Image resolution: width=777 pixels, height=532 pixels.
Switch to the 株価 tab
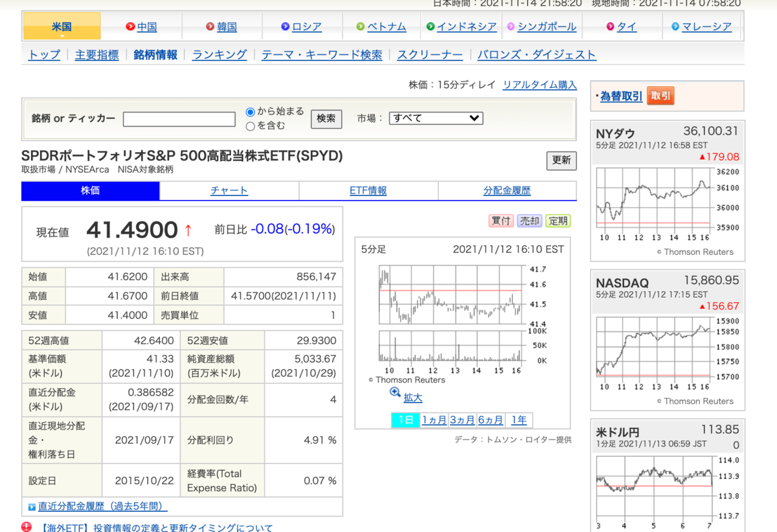click(91, 191)
